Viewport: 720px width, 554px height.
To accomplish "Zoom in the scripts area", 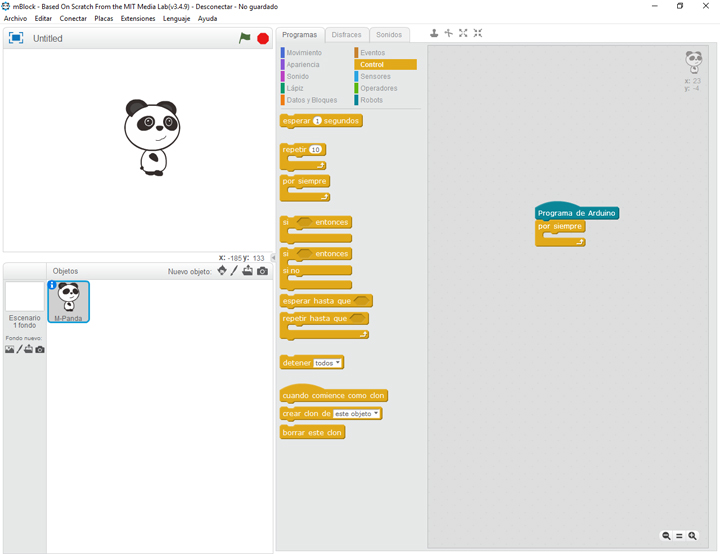I will click(x=692, y=536).
